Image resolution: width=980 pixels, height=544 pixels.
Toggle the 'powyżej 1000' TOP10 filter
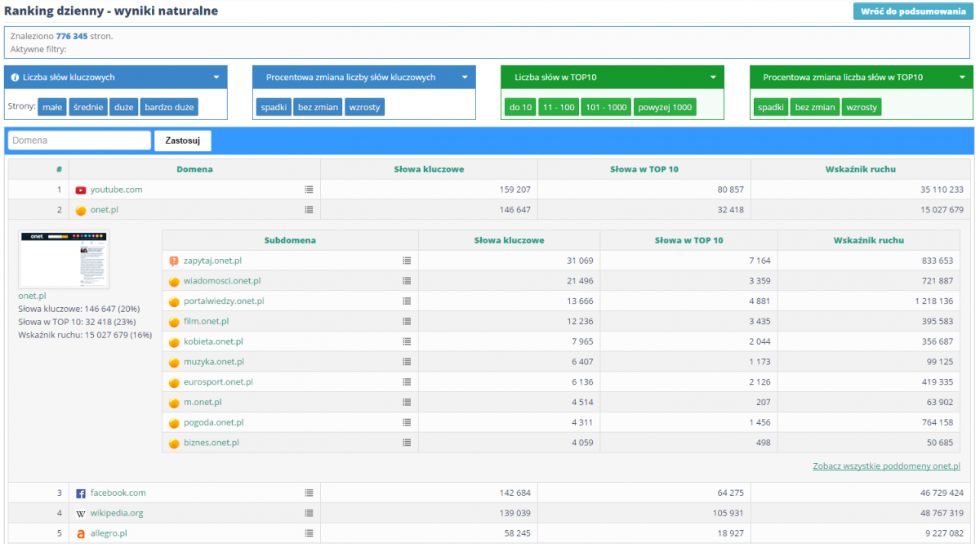coord(665,107)
